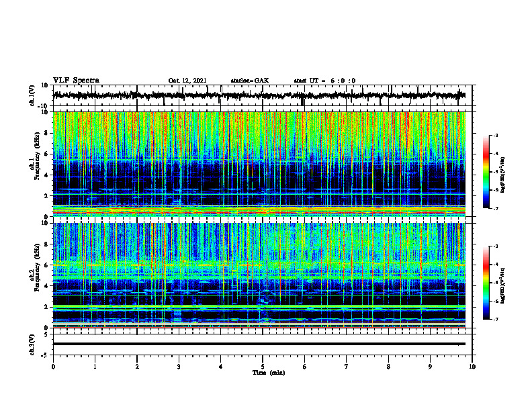532x411 pixels.
Task: Click the "8" kHz tick on ch.1 frequency axis
Action: pyautogui.click(x=47, y=133)
